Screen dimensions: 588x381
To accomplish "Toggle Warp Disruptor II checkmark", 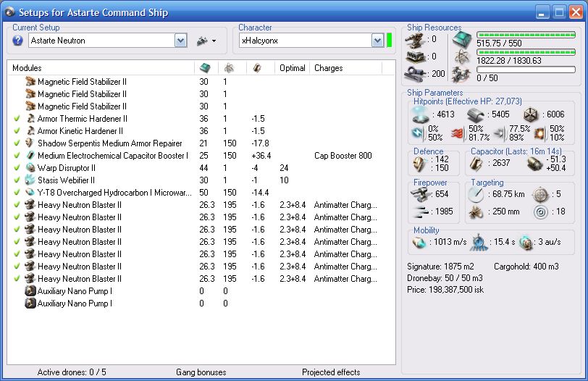I will 17,167.
